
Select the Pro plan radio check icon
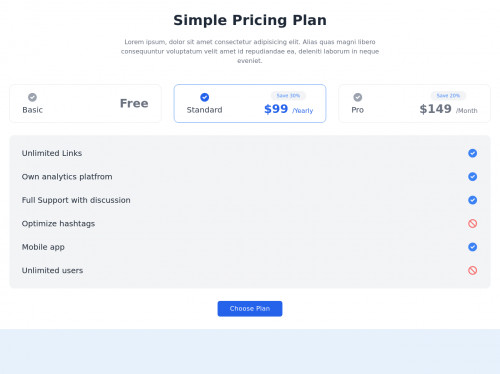358,97
